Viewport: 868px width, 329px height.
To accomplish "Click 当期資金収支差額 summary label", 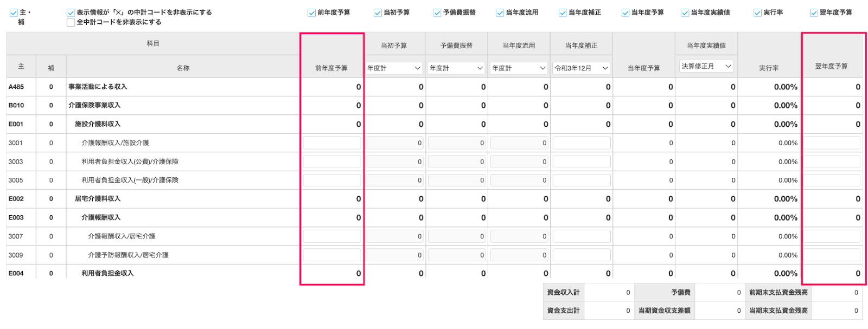I will [664, 311].
